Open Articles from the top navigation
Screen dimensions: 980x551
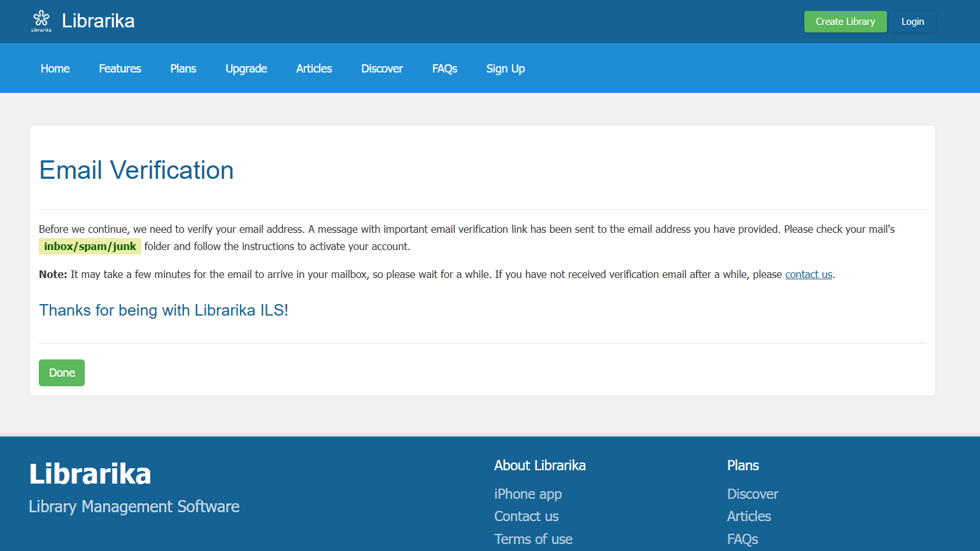[x=314, y=69]
